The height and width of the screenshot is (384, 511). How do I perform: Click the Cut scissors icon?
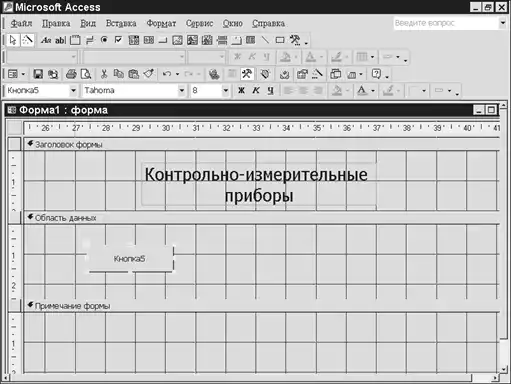click(x=104, y=74)
